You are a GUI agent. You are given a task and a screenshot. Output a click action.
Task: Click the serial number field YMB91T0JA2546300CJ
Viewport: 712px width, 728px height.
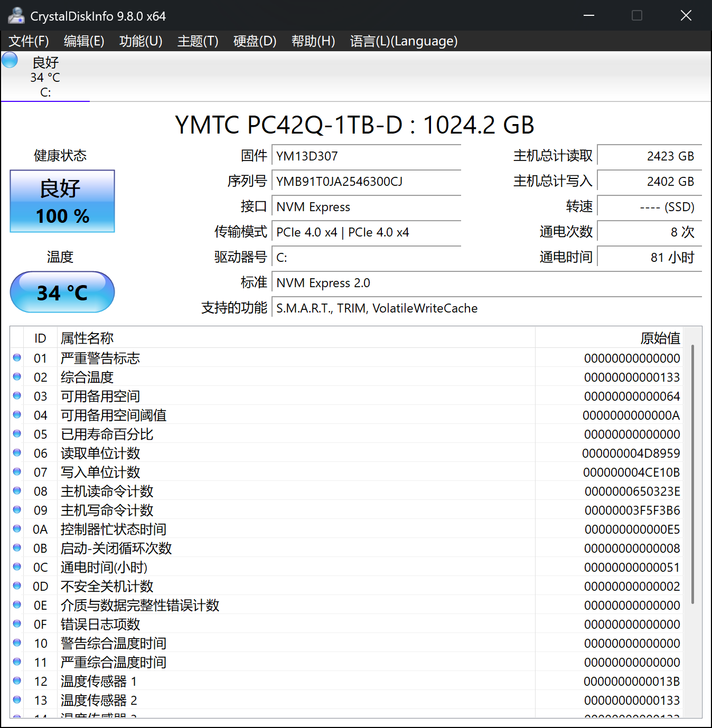[x=366, y=182]
